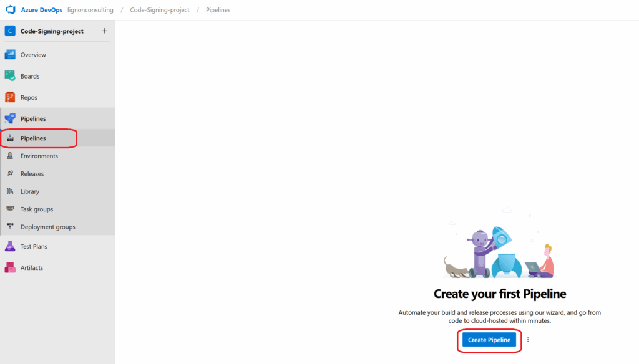Open the Overview section icon
This screenshot has height=364, width=639.
click(10, 55)
